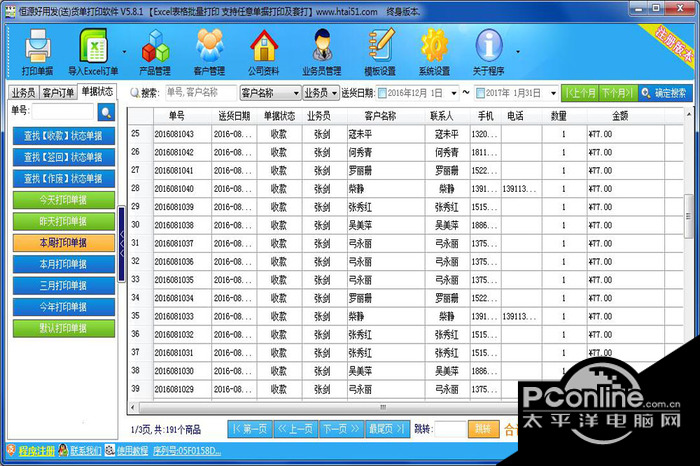Open 序列号:05F0158D link
This screenshot has width=700, height=466.
click(x=187, y=450)
